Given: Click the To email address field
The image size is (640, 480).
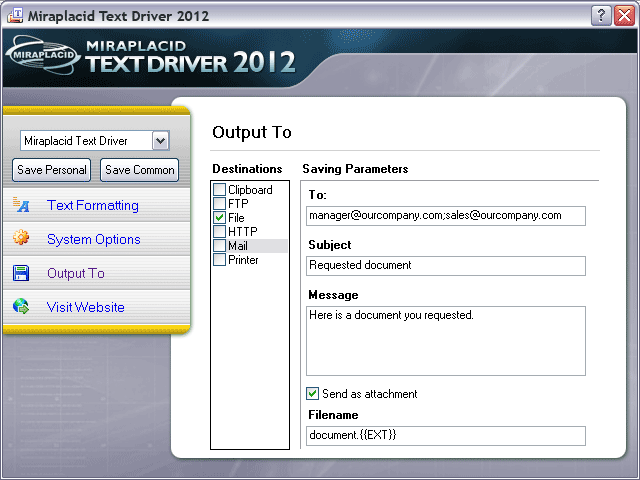Looking at the screenshot, I should pos(446,216).
